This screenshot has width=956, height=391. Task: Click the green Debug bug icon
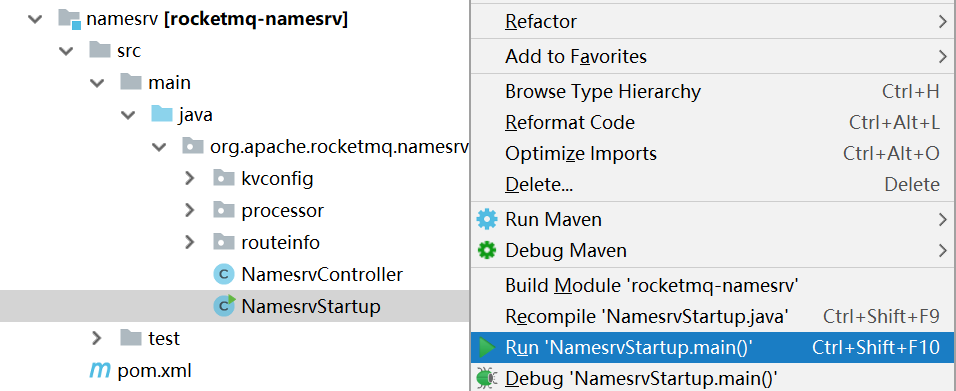click(x=487, y=378)
